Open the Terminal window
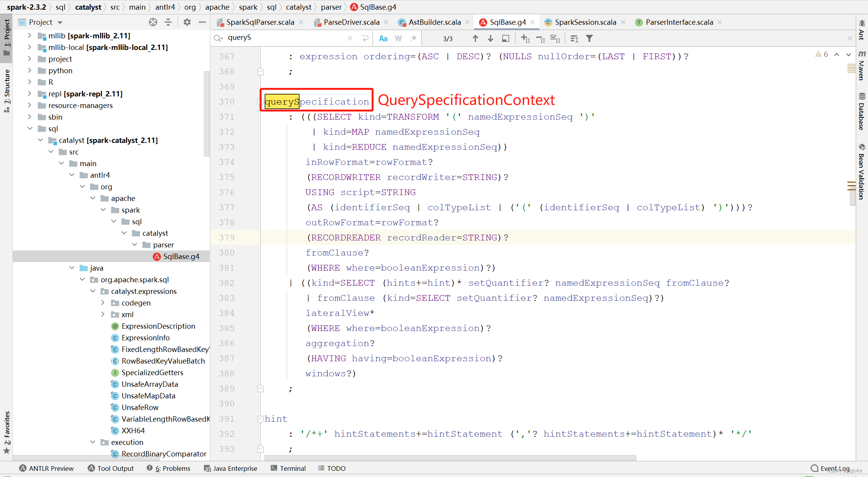Screen dimensions: 868x477 tap(288, 468)
